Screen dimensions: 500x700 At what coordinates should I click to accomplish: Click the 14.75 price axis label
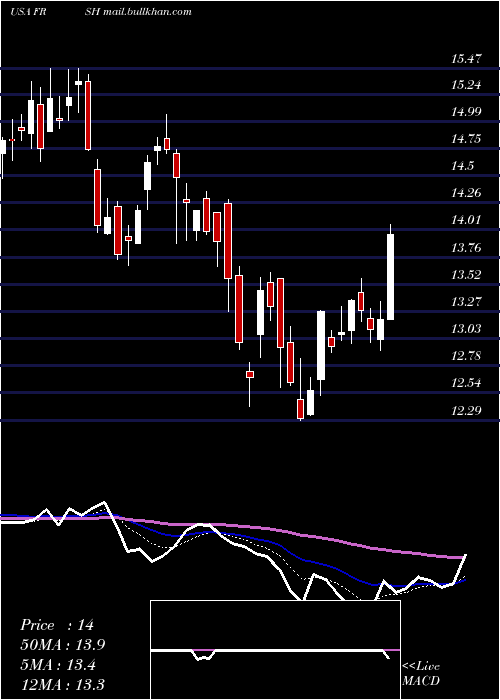coord(466,139)
